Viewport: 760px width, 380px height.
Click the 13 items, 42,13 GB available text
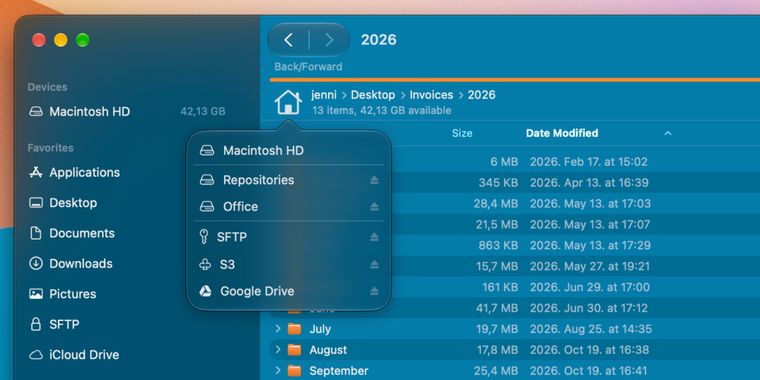point(381,111)
